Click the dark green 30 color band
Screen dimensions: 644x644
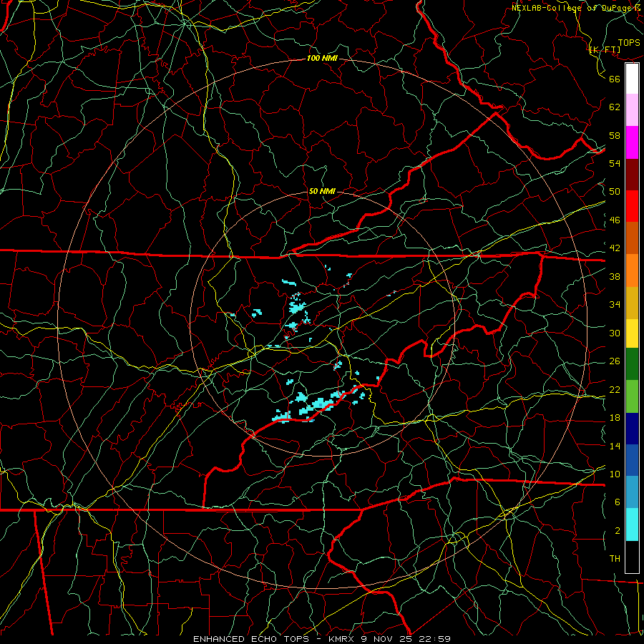[x=632, y=364]
